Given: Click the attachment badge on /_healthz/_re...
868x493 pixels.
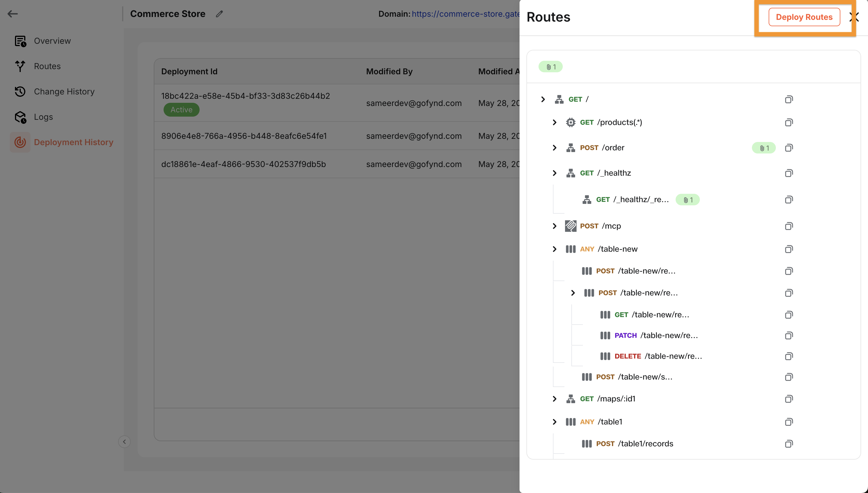Looking at the screenshot, I should pyautogui.click(x=687, y=200).
